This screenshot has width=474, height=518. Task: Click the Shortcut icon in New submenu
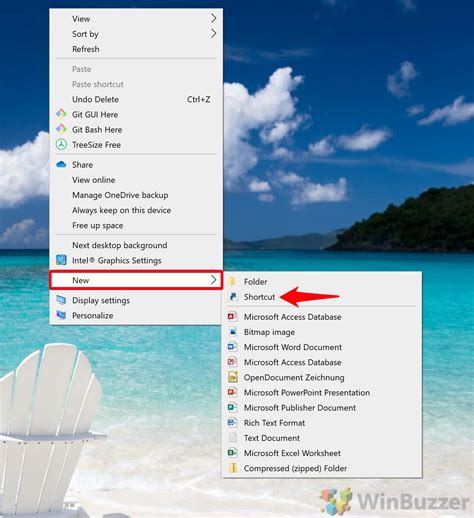(x=233, y=296)
